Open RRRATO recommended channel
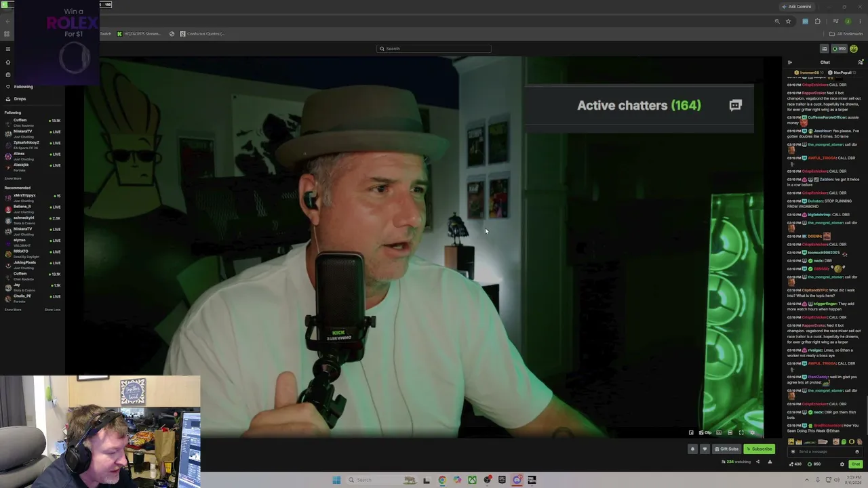 (33, 253)
